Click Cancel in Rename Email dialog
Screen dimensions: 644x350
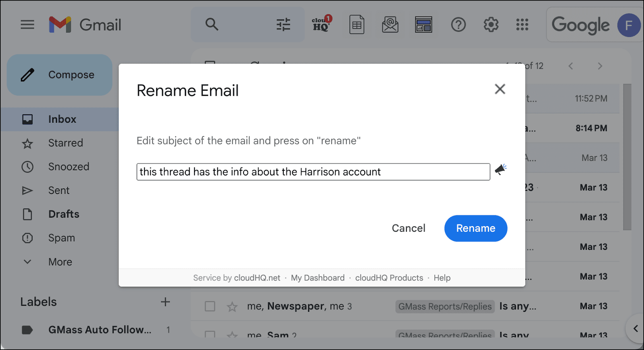pyautogui.click(x=409, y=228)
